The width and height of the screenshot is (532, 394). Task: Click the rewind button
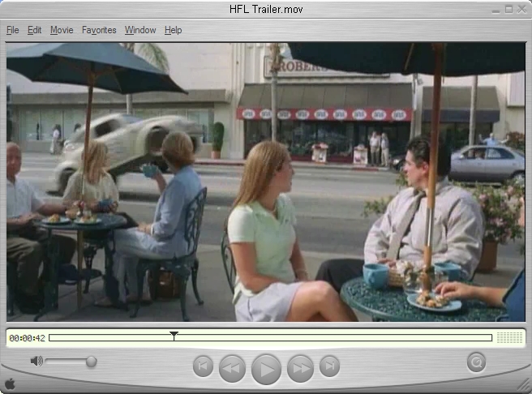(x=232, y=368)
